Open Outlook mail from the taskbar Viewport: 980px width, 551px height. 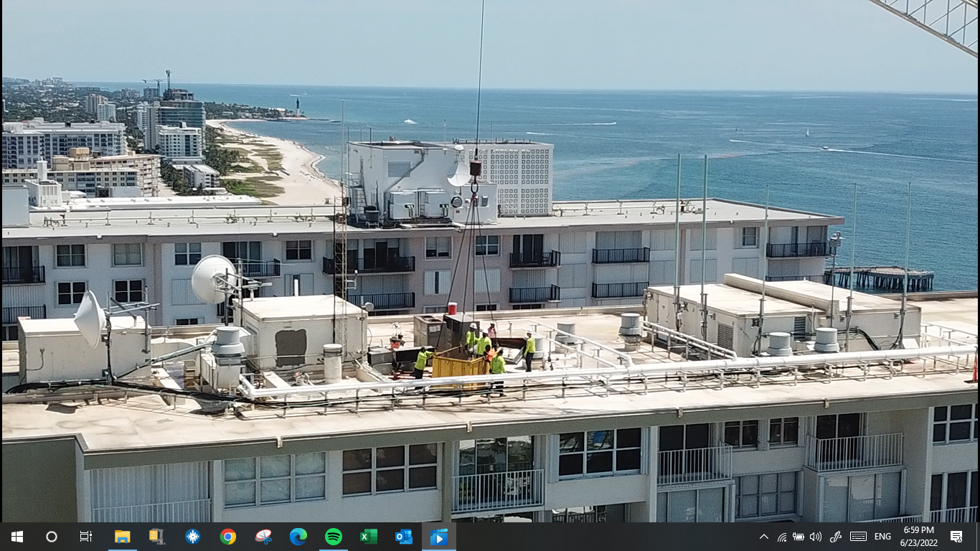click(404, 537)
